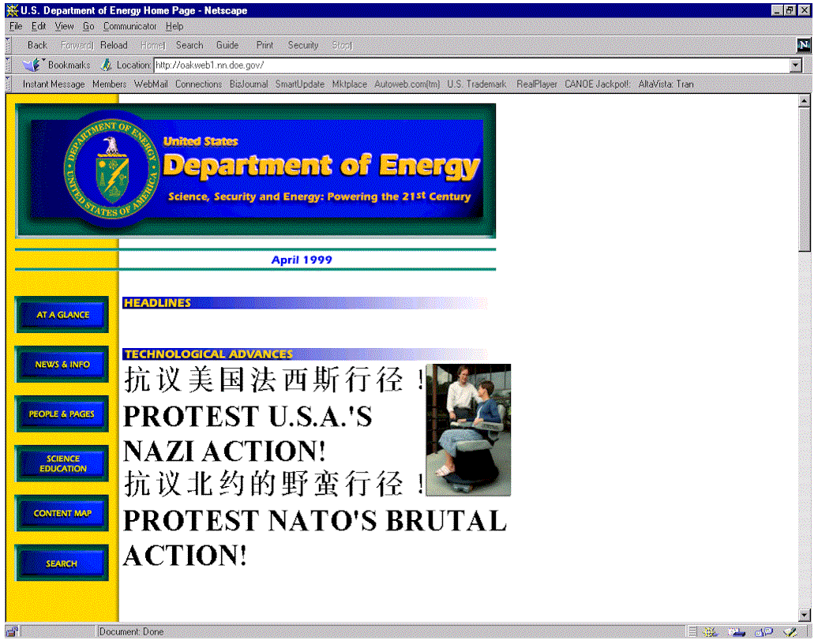Open the Communicator menu
Viewport: 818px width, 644px height.
(x=129, y=26)
